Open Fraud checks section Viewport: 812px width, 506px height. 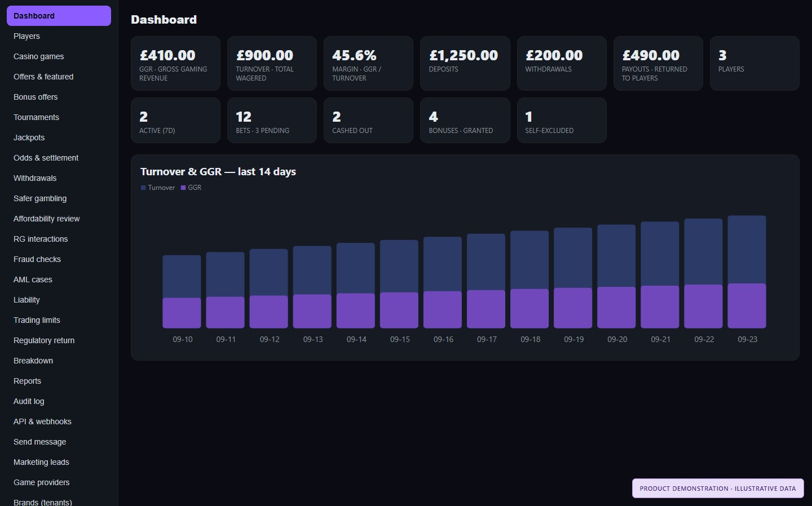(59, 259)
